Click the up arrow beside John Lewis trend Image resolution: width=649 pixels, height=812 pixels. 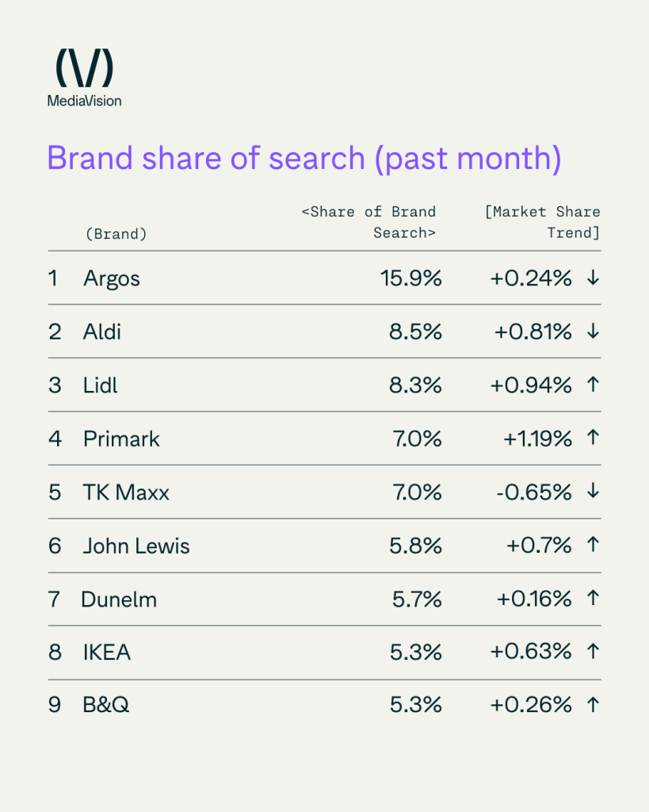click(592, 545)
